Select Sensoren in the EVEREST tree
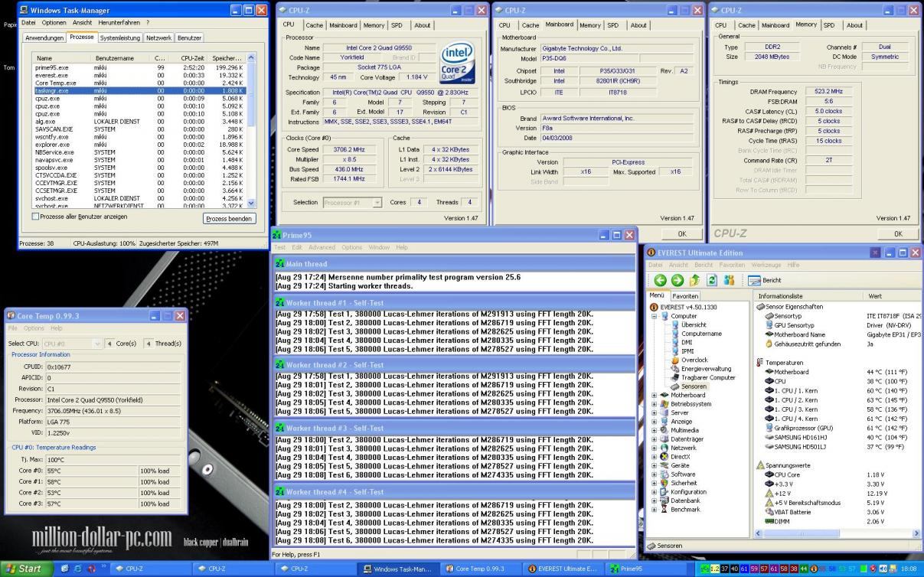 tap(689, 386)
